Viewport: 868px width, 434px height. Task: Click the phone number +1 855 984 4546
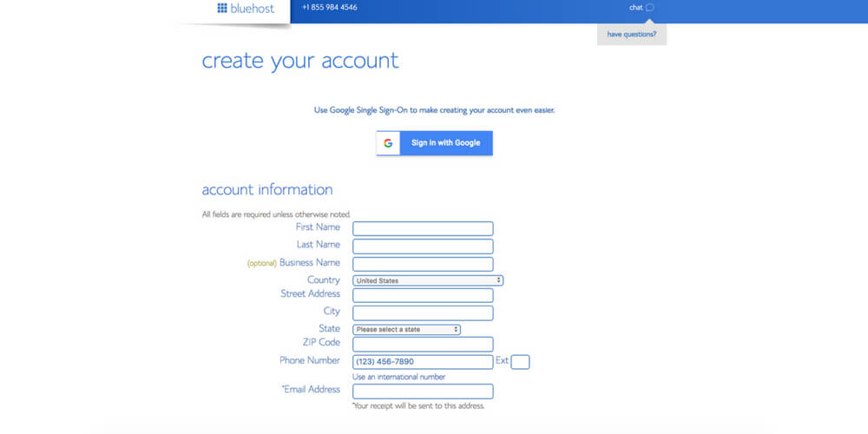point(329,8)
